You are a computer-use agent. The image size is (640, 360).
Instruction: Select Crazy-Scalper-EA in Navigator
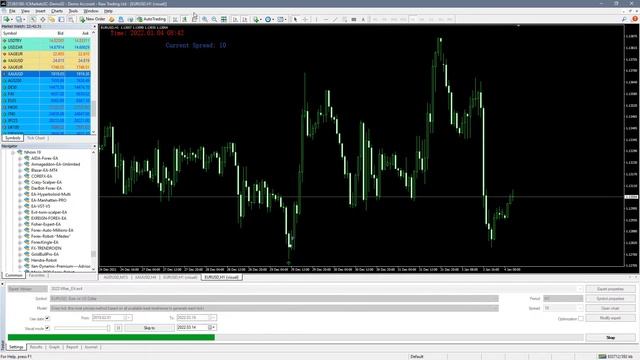[x=47, y=182]
